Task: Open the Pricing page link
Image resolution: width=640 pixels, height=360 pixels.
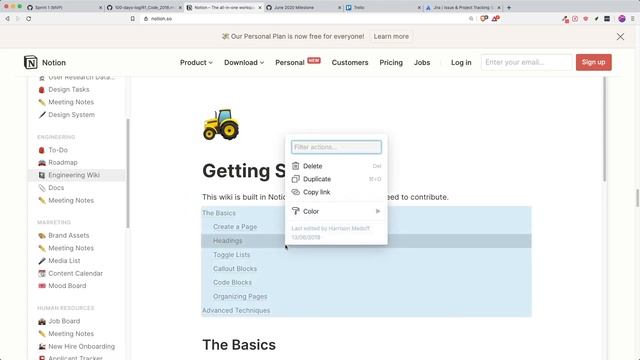Action: [x=391, y=62]
